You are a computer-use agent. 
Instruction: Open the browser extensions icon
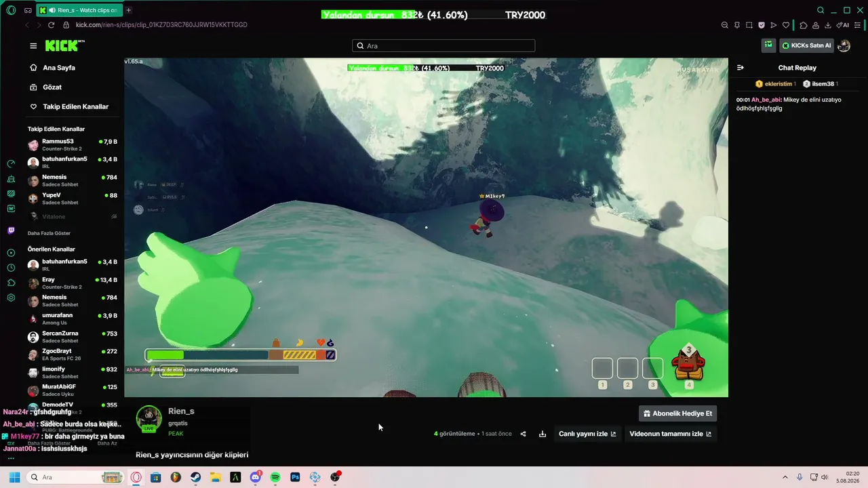coord(803,25)
